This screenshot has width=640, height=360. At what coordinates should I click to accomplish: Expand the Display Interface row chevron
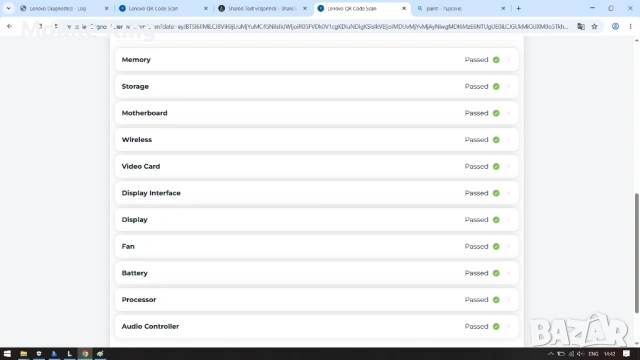pyautogui.click(x=509, y=193)
